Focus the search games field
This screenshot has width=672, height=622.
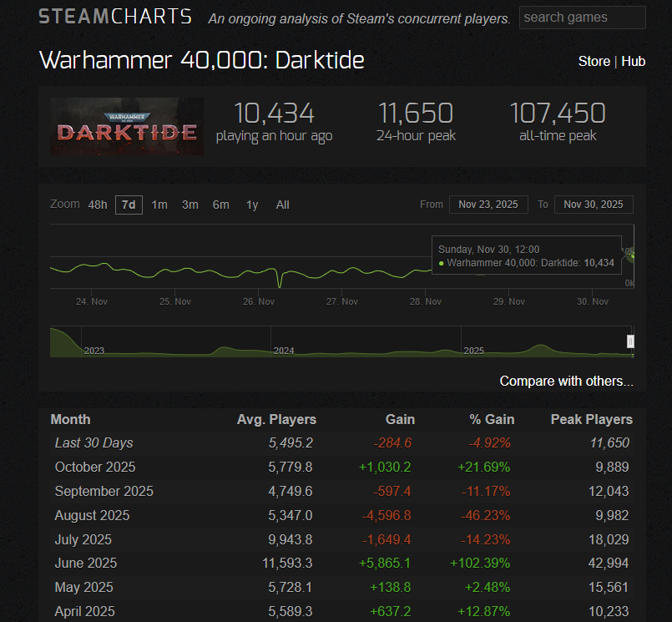tap(582, 18)
